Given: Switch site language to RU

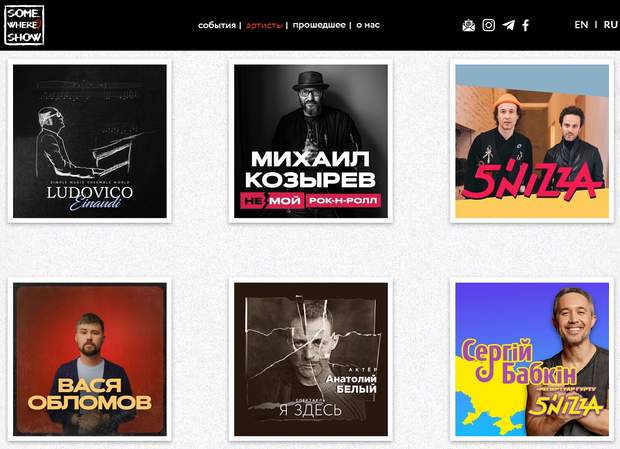Looking at the screenshot, I should click(x=610, y=25).
